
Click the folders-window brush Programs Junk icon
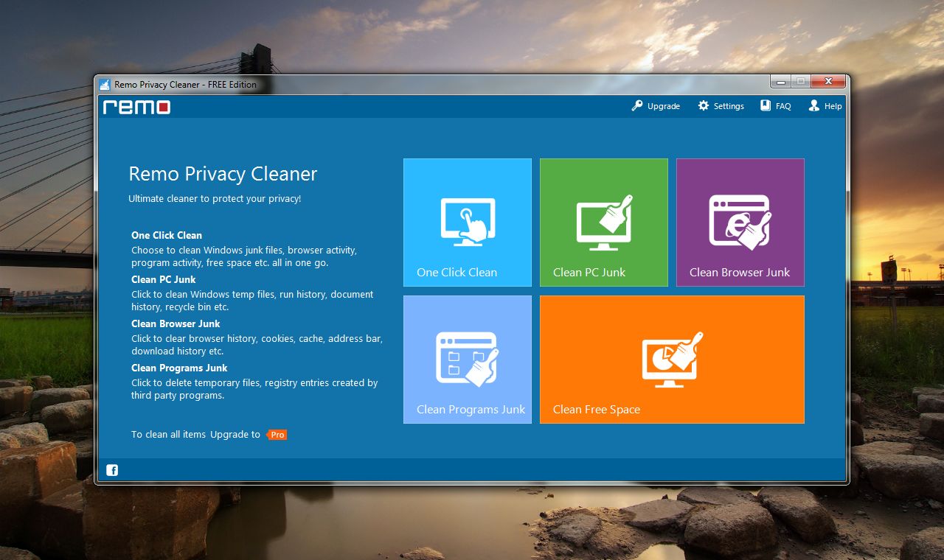(468, 359)
